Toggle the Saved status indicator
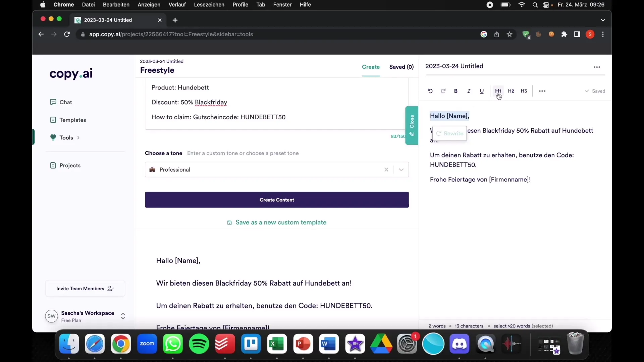The image size is (644, 362). coord(595,91)
